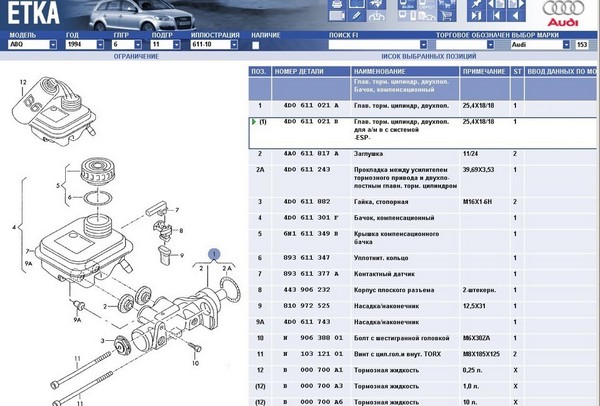600x406 pixels.
Task: Select the brake fluid row B 000 700 A1
Action: pos(423,370)
